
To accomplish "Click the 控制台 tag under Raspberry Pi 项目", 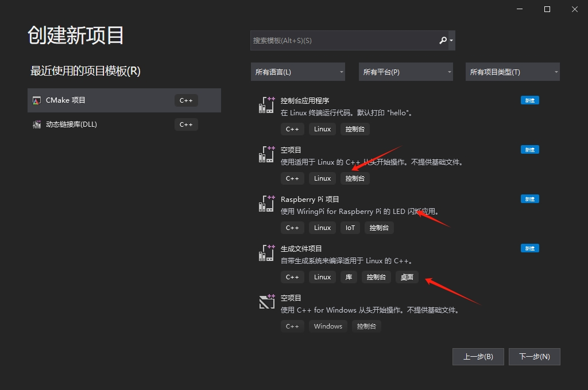I will [x=379, y=228].
